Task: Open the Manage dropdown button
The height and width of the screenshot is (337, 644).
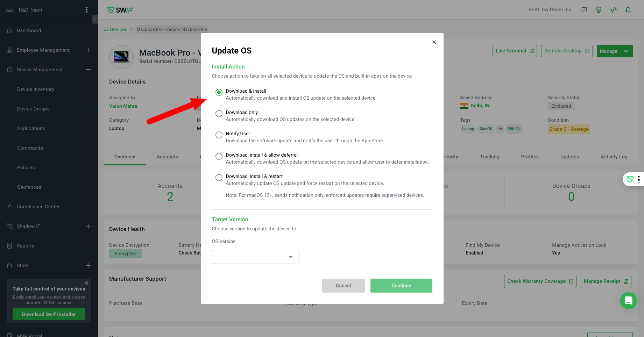Action: (615, 51)
